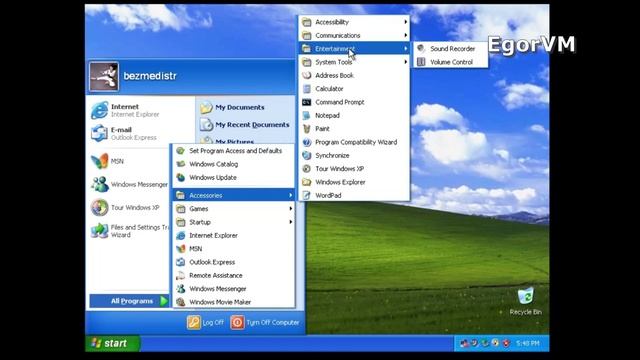Click the Windows Movie Maker icon
This screenshot has height=360, width=640.
[x=180, y=302]
